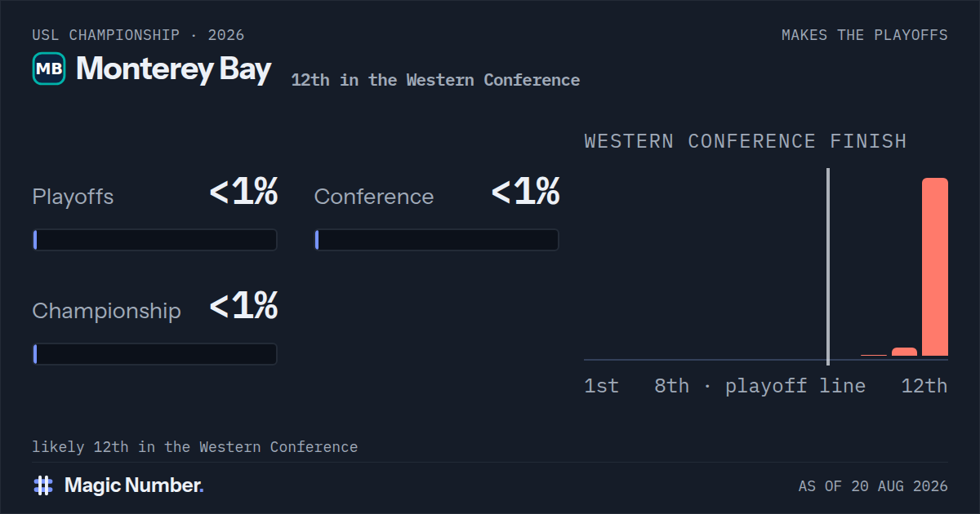Screen dimensions: 980x514
Task: Click the Championship probability progress bar
Action: point(155,354)
